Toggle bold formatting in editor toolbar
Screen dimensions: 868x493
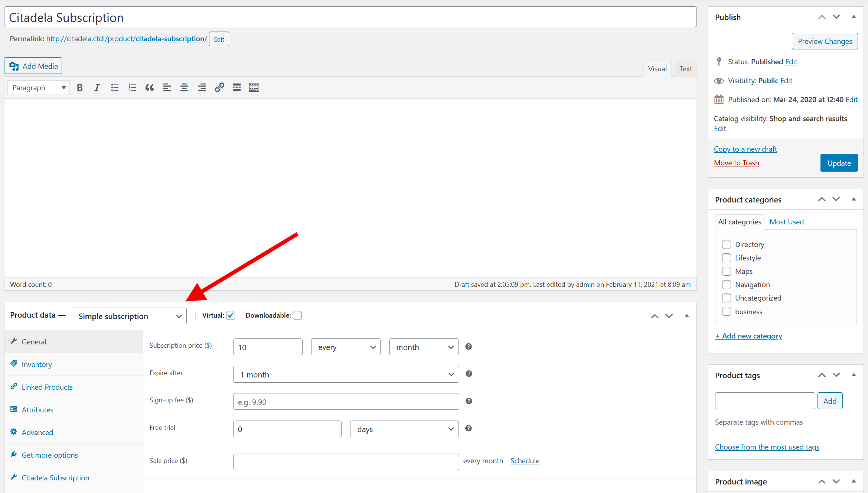point(79,88)
